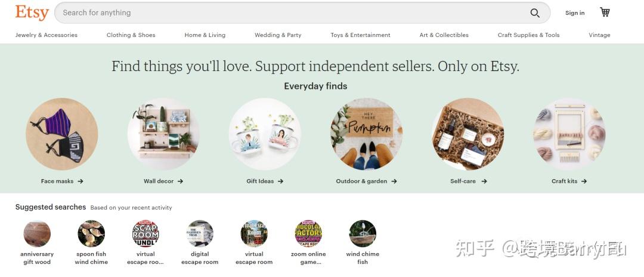
Task: Select the Outdoor & garden doormat image
Action: [366, 134]
